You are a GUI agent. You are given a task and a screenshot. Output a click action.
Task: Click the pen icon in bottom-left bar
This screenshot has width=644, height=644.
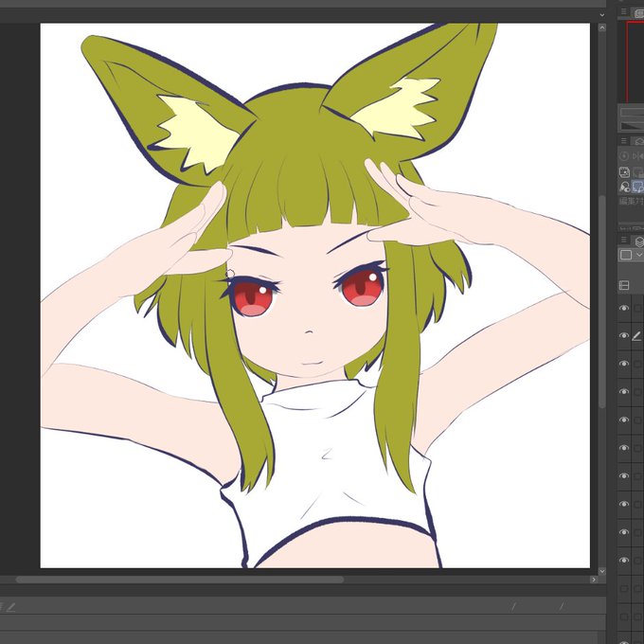10,607
